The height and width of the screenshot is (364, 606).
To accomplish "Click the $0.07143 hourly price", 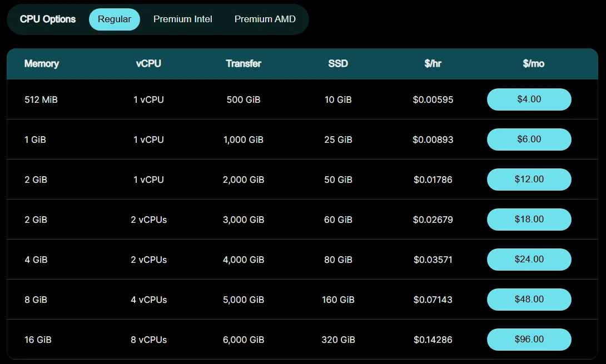I will (x=433, y=300).
